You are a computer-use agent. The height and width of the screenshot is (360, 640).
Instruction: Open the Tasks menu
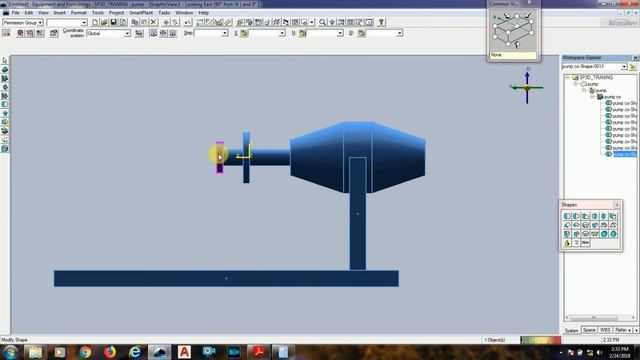click(x=164, y=13)
